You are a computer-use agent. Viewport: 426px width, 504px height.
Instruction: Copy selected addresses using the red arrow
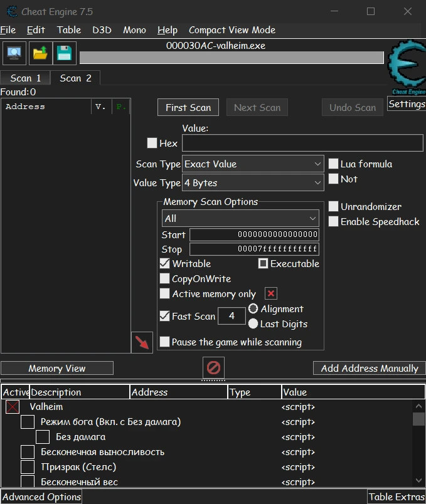[142, 342]
